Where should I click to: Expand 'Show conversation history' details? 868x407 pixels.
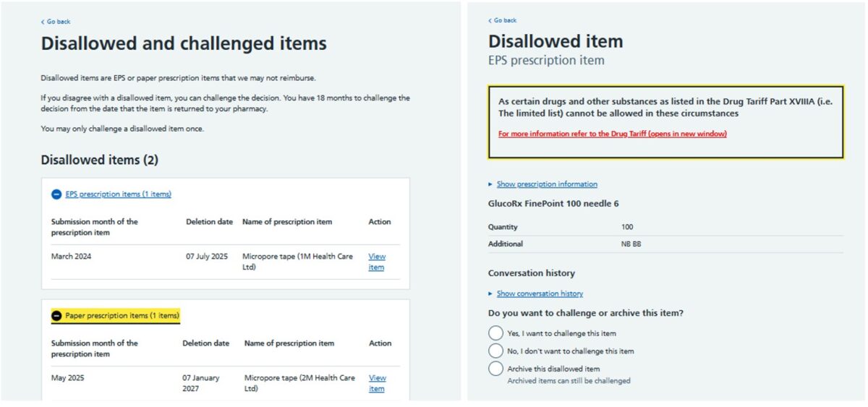point(540,294)
